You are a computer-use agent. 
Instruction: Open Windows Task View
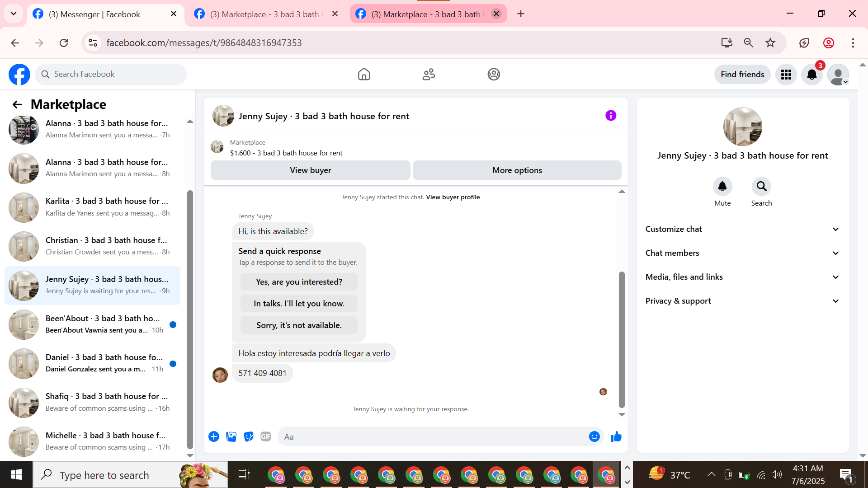(x=244, y=474)
